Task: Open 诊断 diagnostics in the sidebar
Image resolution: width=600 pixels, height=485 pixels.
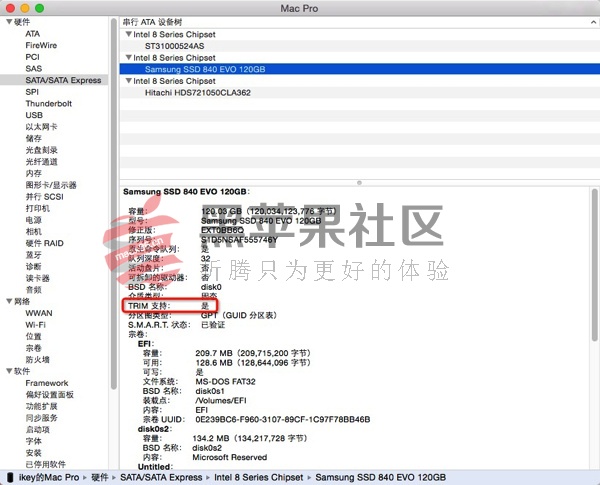Action: (x=34, y=266)
